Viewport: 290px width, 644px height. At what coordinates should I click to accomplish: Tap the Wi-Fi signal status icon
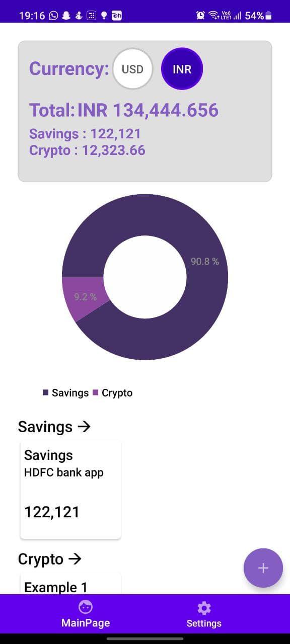(214, 16)
